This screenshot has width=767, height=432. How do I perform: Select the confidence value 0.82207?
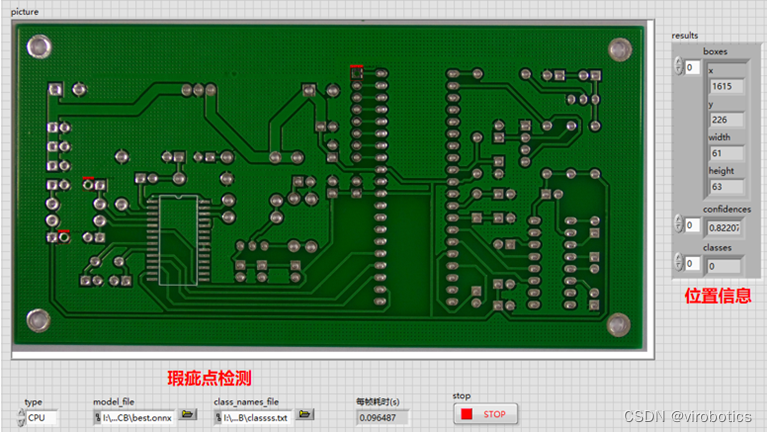point(724,228)
